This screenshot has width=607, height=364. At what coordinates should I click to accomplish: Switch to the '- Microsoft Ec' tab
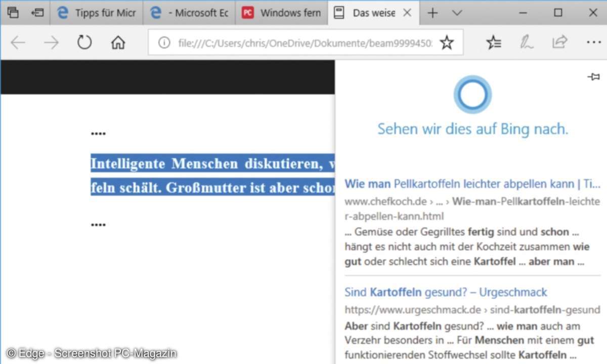[189, 13]
